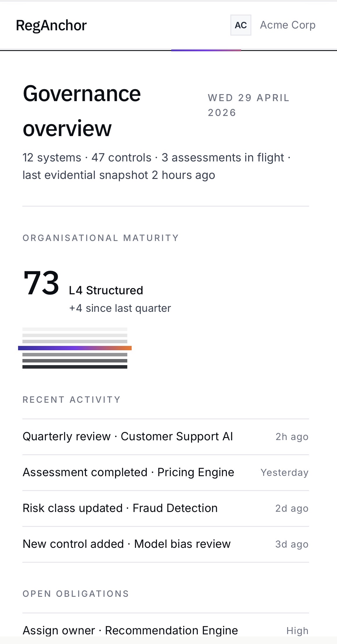Click the Governance overview heading
The image size is (337, 644).
[82, 111]
